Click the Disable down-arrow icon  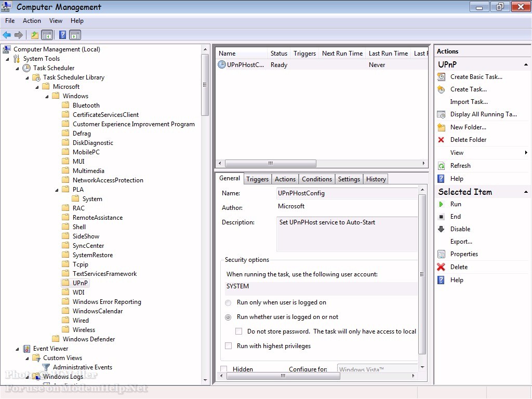coord(441,229)
